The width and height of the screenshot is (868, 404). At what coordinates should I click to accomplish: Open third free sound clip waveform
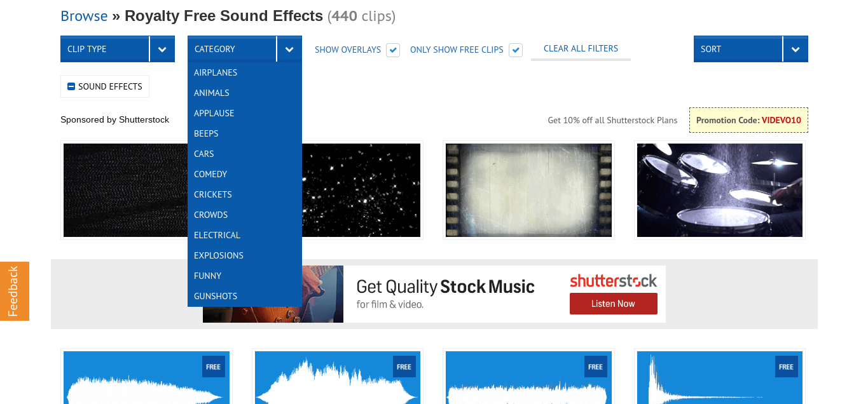(528, 377)
